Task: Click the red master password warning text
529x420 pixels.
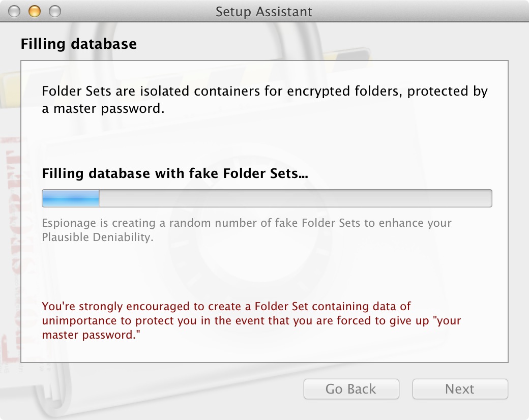Action: click(251, 320)
